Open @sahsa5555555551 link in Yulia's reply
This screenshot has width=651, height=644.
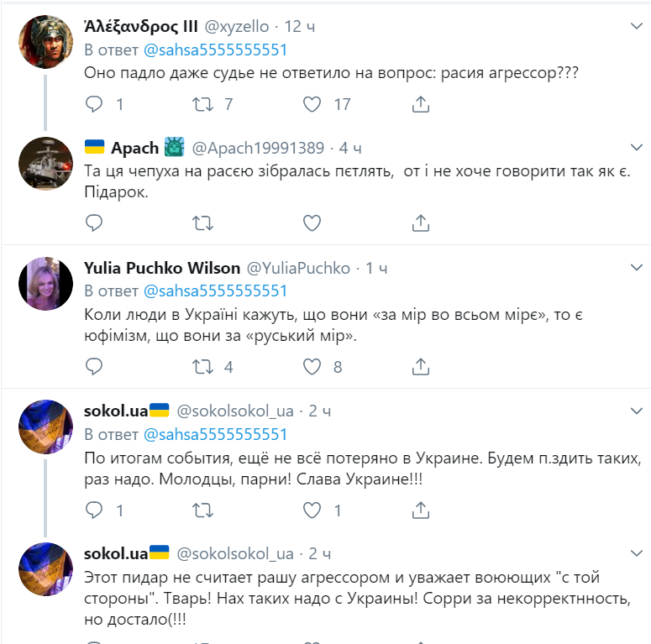[215, 291]
